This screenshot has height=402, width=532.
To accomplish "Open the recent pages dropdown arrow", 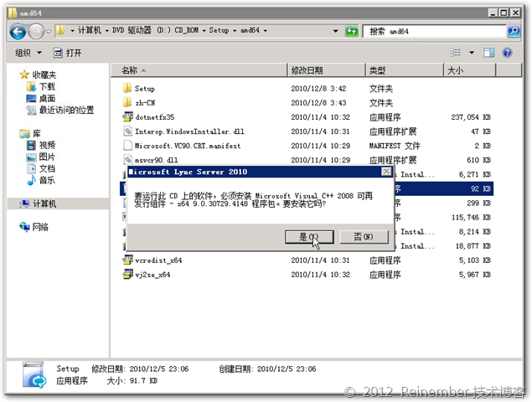I will (x=49, y=31).
